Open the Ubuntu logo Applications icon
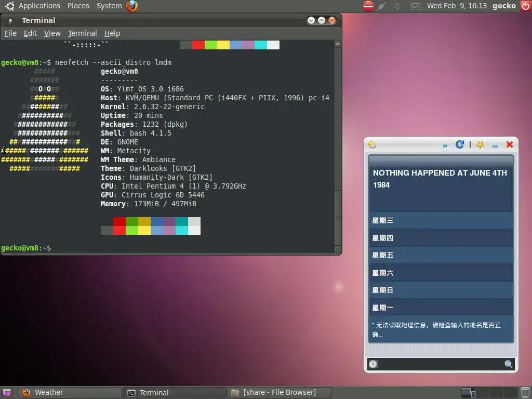This screenshot has width=532, height=399. 9,6
